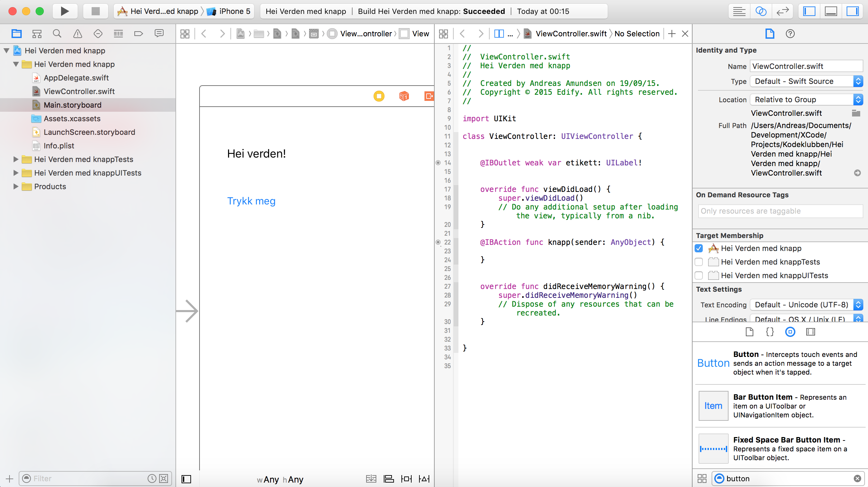Open the Symbol navigator
This screenshot has width=868, height=487.
coord(37,34)
